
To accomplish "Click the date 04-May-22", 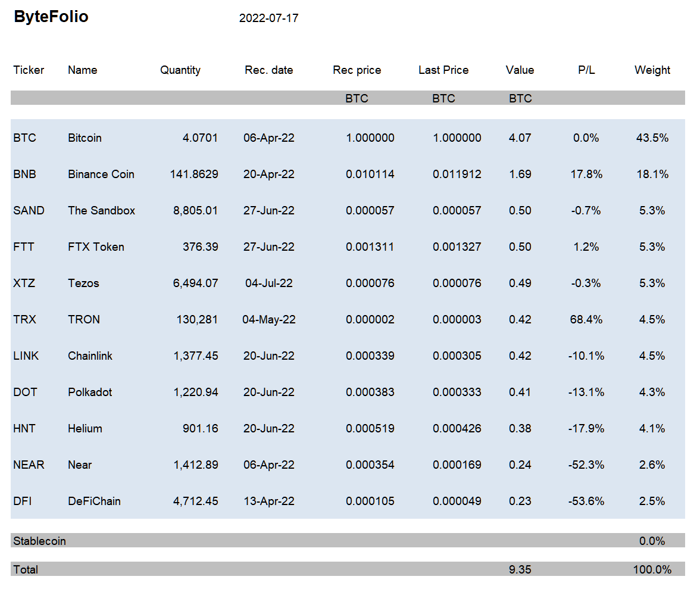I will [x=269, y=319].
